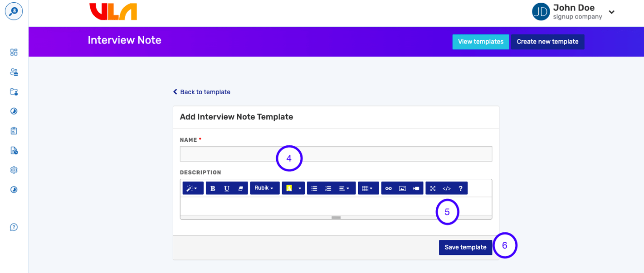Toggle bold formatting in the editor
This screenshot has height=273, width=644.
coord(213,188)
